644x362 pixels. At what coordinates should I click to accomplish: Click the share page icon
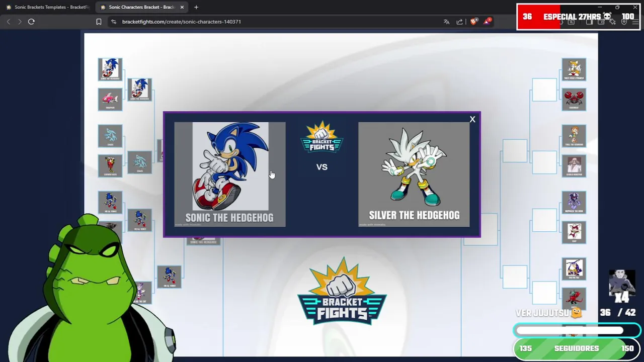(x=459, y=22)
